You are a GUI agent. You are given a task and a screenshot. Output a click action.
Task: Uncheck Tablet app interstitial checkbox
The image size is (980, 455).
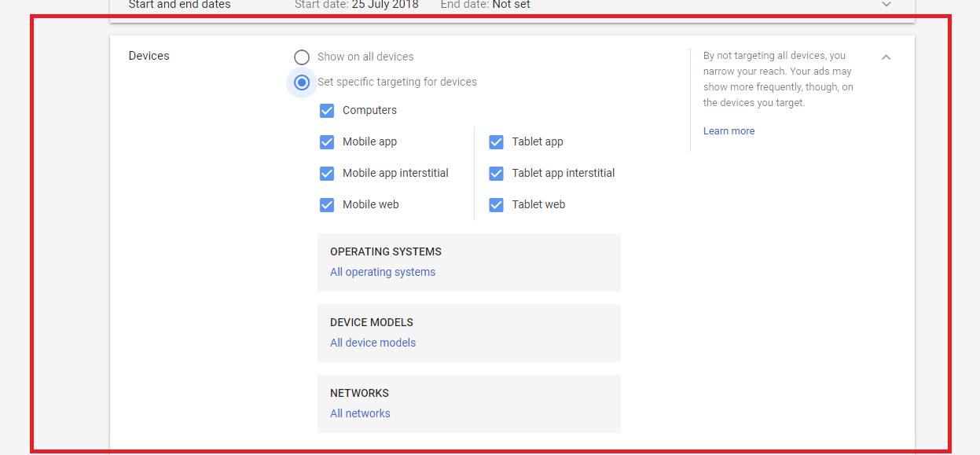click(496, 173)
